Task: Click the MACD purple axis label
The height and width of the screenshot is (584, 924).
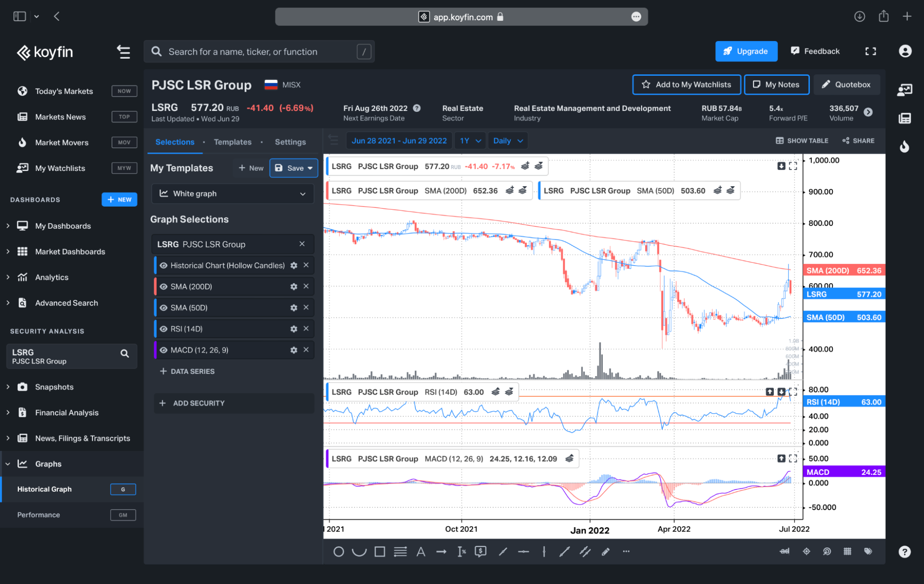Action: pyautogui.click(x=844, y=472)
